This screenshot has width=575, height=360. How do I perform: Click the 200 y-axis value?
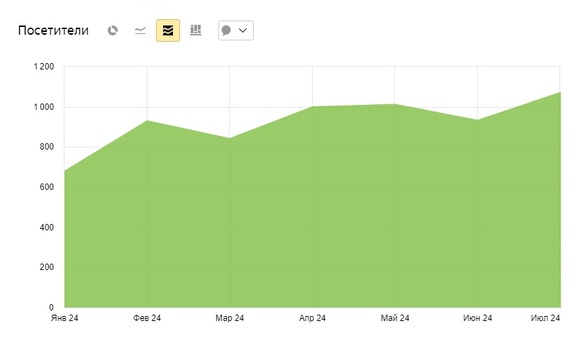coord(47,267)
